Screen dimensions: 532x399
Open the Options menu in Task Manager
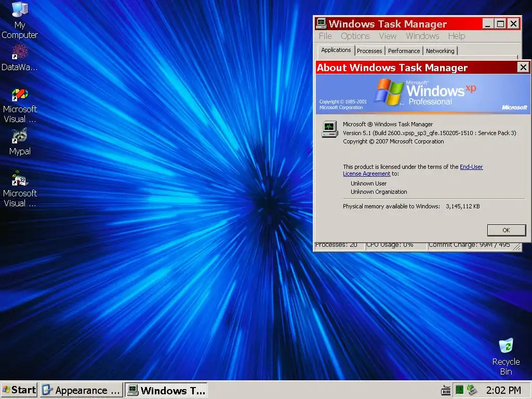[x=355, y=36]
